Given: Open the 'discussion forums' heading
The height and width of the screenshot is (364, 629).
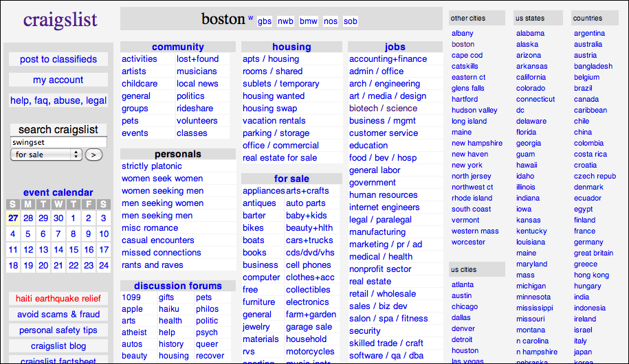Looking at the screenshot, I should (178, 286).
